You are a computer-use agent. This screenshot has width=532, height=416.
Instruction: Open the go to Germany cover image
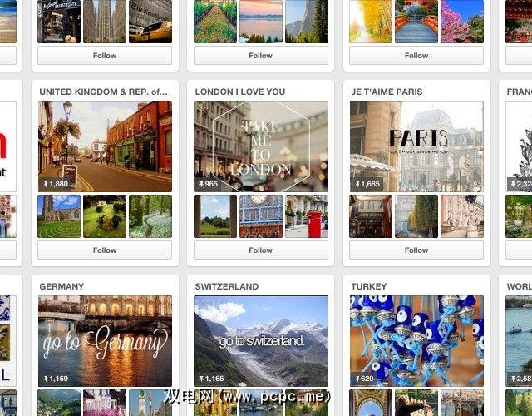pos(105,341)
